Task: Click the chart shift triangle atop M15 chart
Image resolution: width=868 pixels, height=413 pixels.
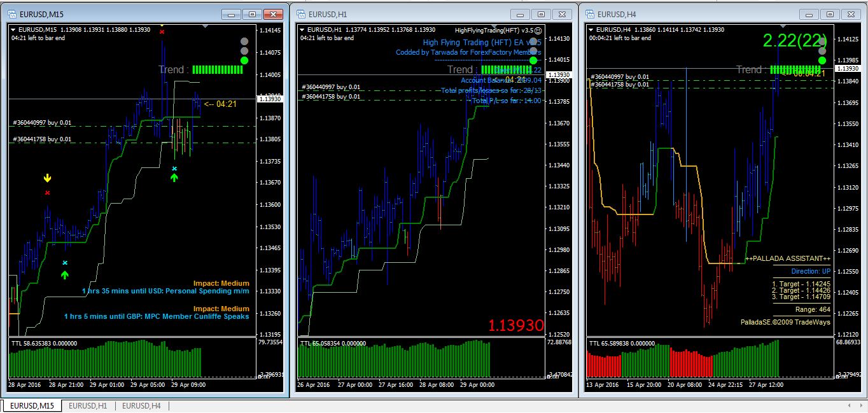Action: tap(204, 26)
